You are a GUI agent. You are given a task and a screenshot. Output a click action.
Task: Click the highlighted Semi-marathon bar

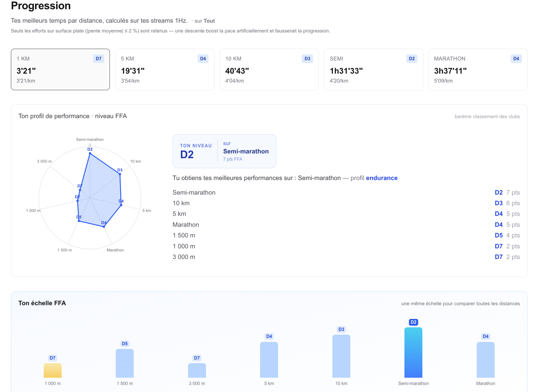coord(413,353)
